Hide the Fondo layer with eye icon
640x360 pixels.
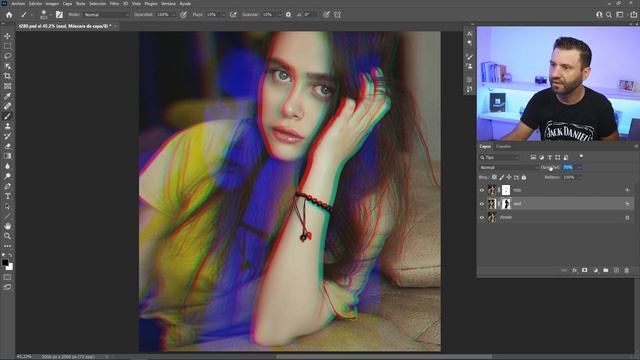pyautogui.click(x=482, y=218)
